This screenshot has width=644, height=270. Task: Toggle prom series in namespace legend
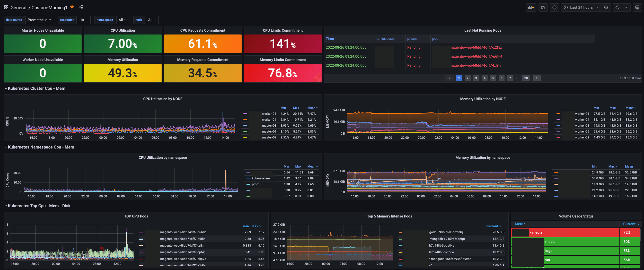[x=255, y=184]
